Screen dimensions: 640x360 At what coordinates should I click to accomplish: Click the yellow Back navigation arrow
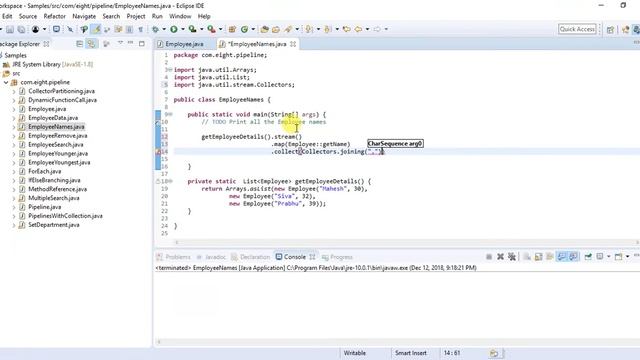(x=358, y=29)
